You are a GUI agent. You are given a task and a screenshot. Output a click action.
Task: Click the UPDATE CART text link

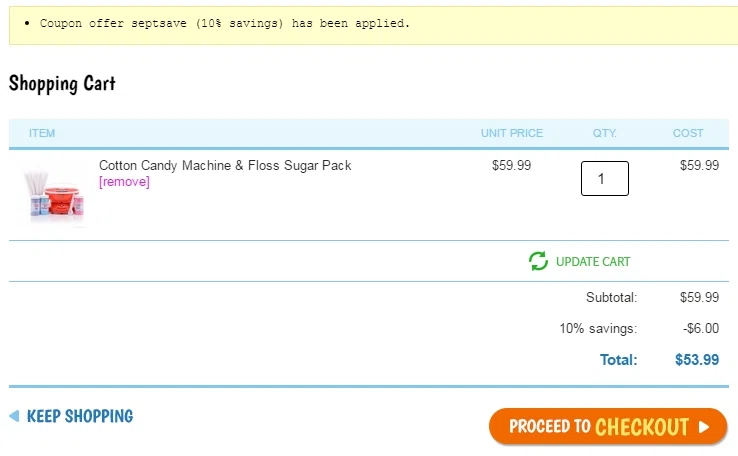(x=593, y=262)
